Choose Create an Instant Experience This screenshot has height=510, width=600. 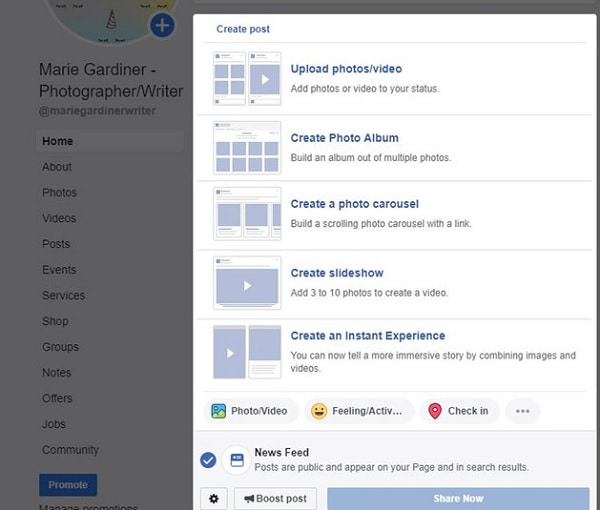(x=368, y=336)
